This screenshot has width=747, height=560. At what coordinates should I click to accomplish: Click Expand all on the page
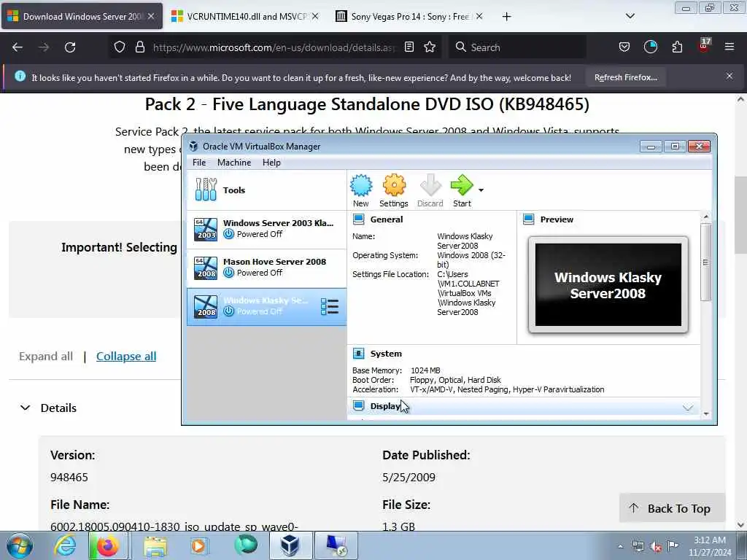click(46, 356)
